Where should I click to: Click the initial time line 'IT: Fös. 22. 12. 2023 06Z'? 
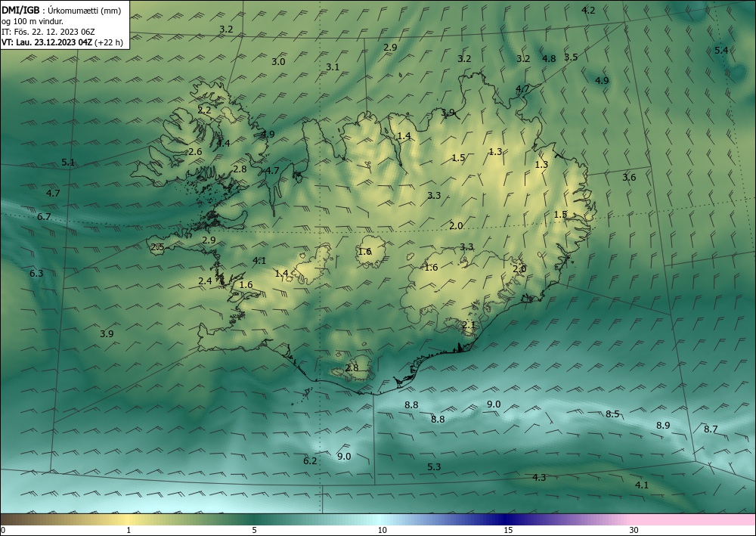point(48,32)
